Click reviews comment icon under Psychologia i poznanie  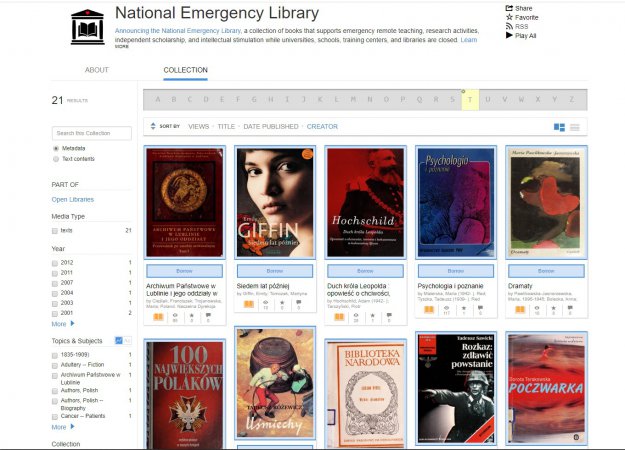tap(480, 308)
